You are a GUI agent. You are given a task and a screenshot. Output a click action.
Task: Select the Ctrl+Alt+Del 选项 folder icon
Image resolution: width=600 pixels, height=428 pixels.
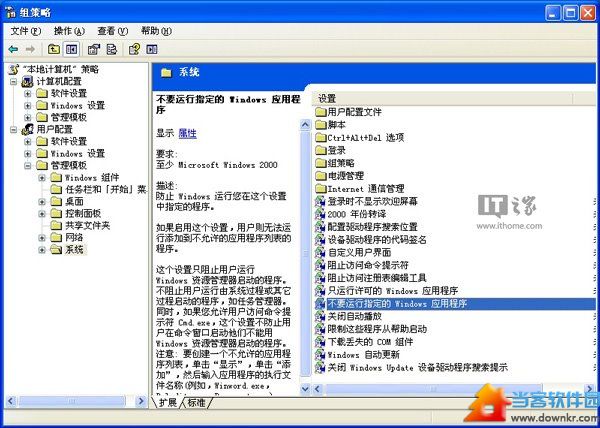tap(320, 138)
